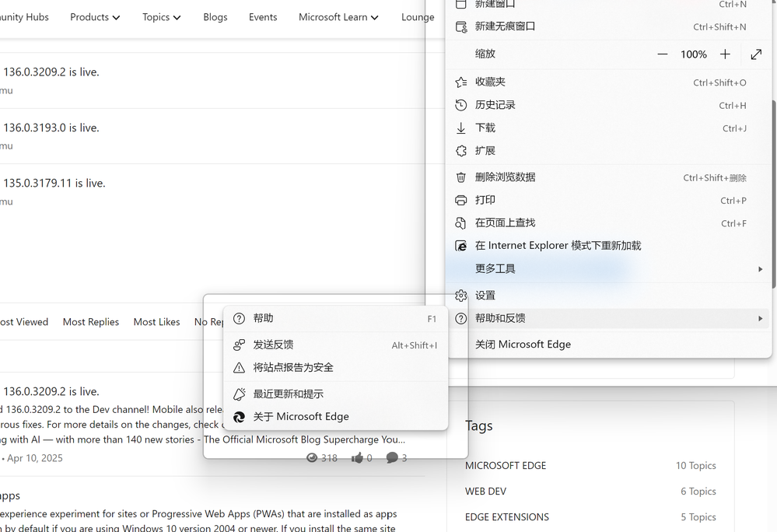Click the question mark icon beside 帮助
The height and width of the screenshot is (532, 777).
point(240,319)
